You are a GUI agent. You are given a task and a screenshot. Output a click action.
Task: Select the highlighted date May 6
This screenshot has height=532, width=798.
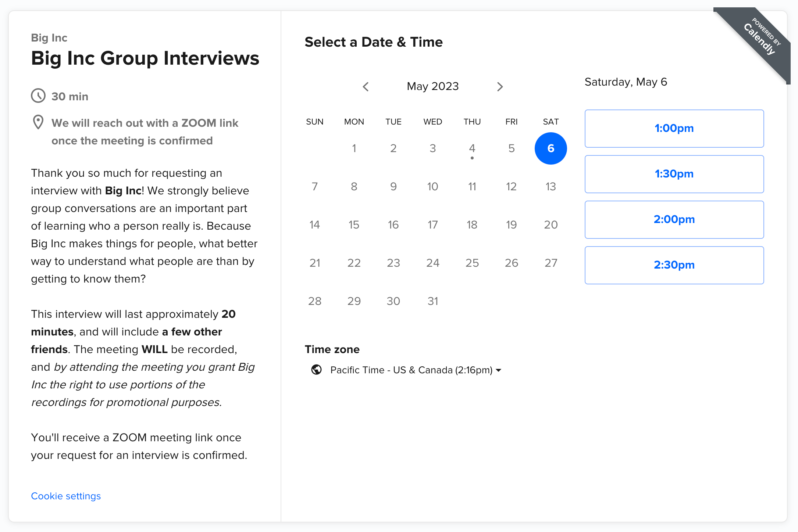[551, 148]
